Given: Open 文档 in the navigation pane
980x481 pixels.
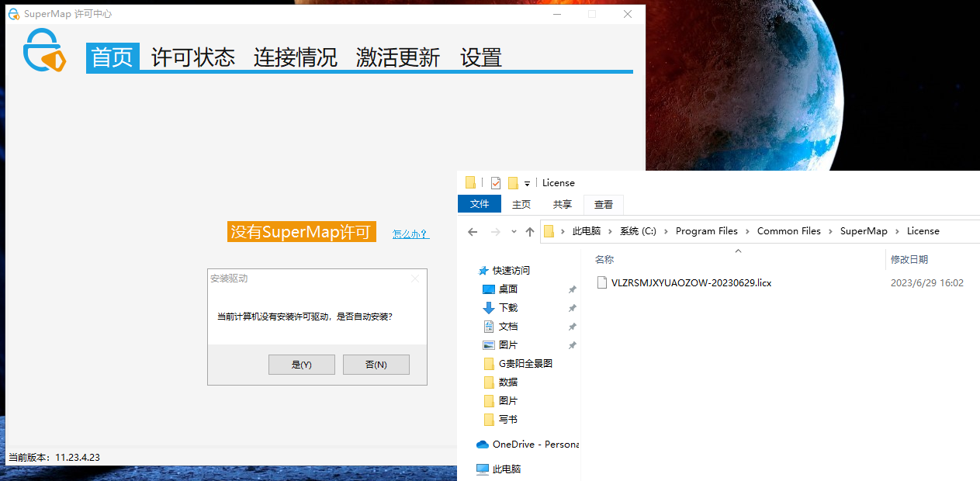Looking at the screenshot, I should click(508, 326).
